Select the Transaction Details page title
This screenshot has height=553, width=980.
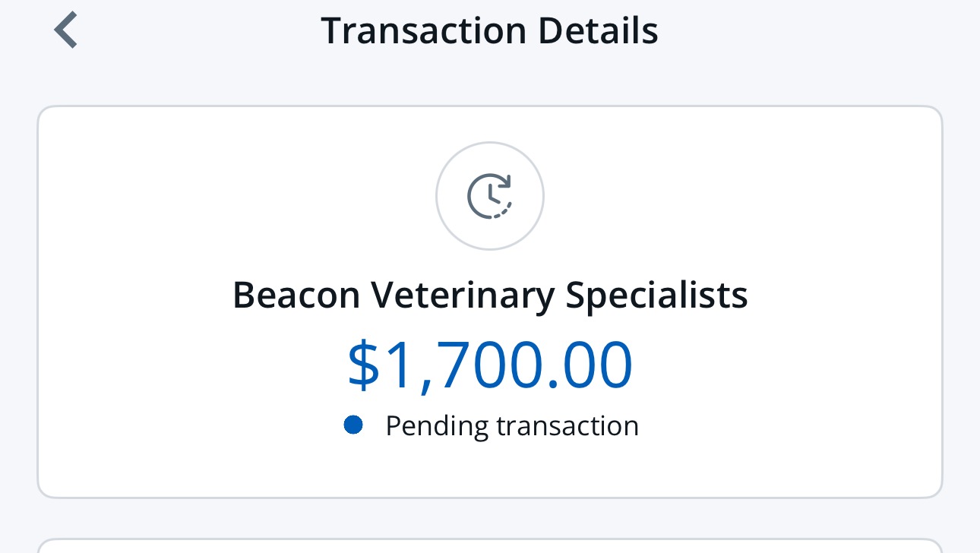click(489, 32)
